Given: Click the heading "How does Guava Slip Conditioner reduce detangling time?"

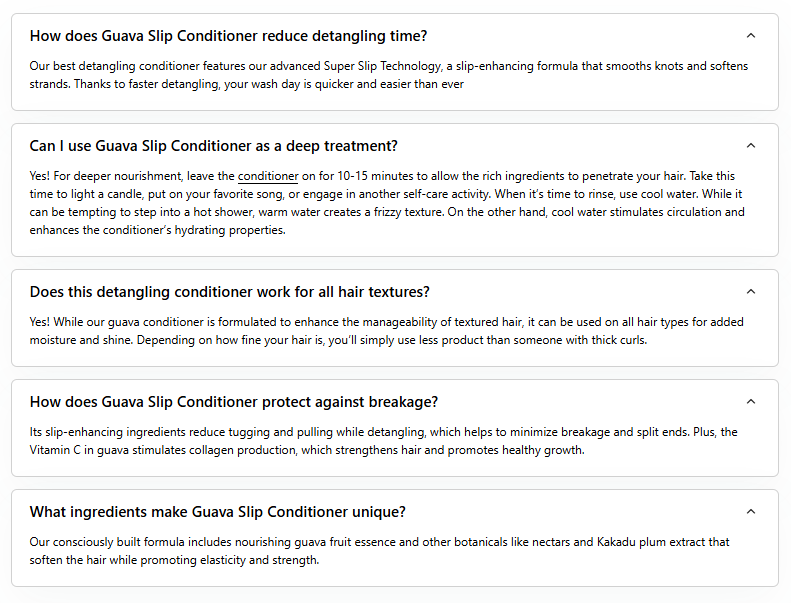Looking at the screenshot, I should (228, 36).
